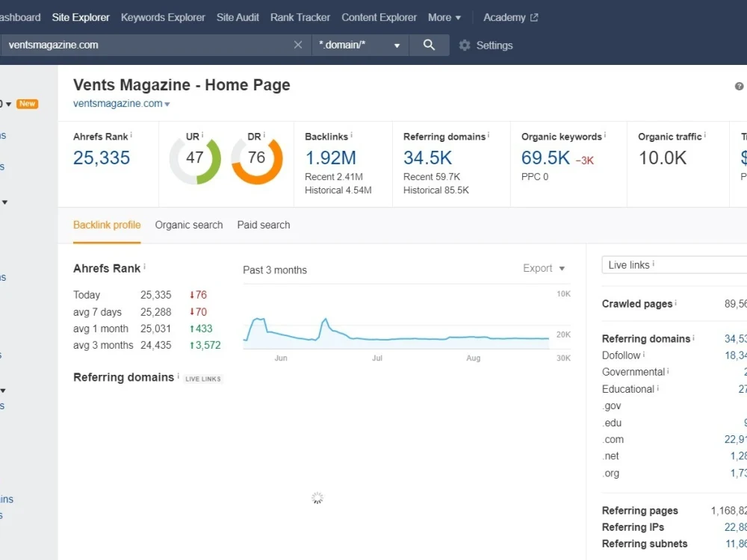The image size is (747, 560).
Task: Click the LIVE LINKS badge
Action: [203, 379]
